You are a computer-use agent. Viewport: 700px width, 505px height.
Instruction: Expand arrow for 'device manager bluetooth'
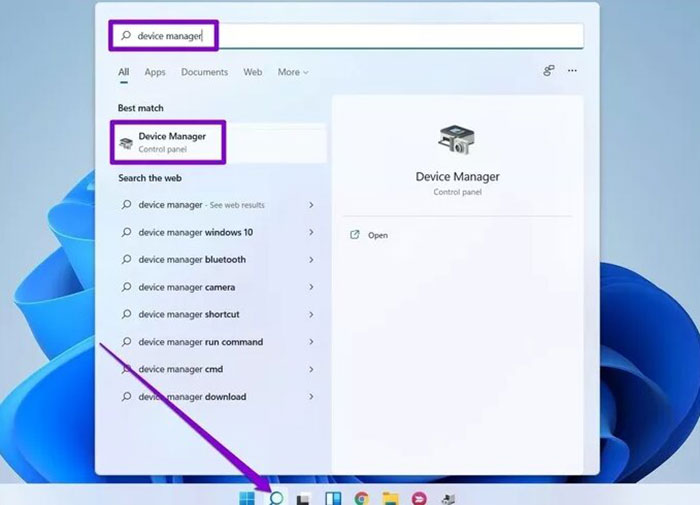(x=311, y=260)
